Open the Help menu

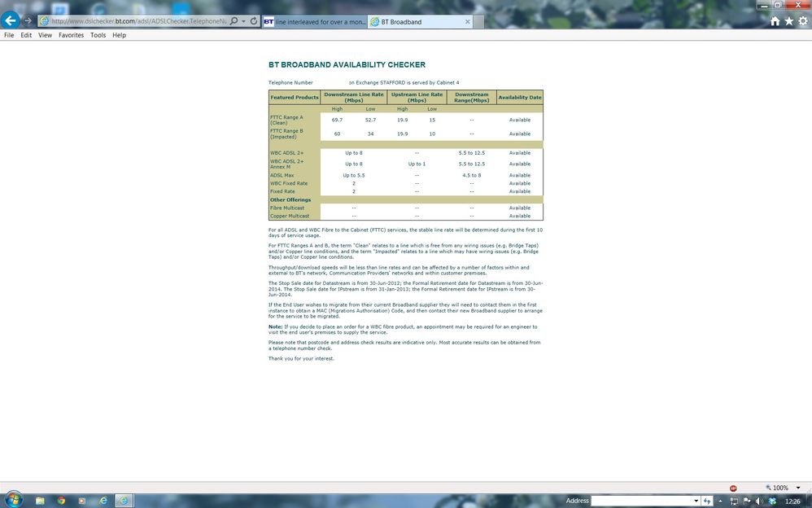(119, 35)
